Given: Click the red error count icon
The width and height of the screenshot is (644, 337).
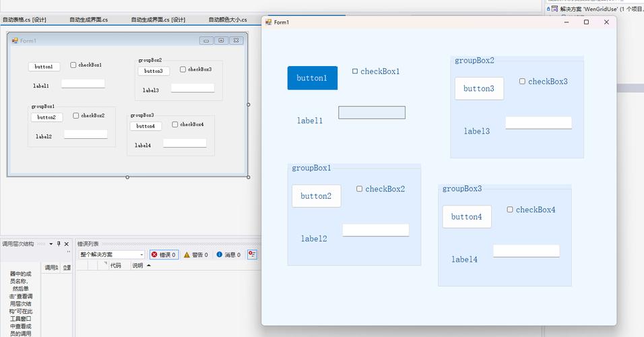Looking at the screenshot, I should tap(154, 255).
